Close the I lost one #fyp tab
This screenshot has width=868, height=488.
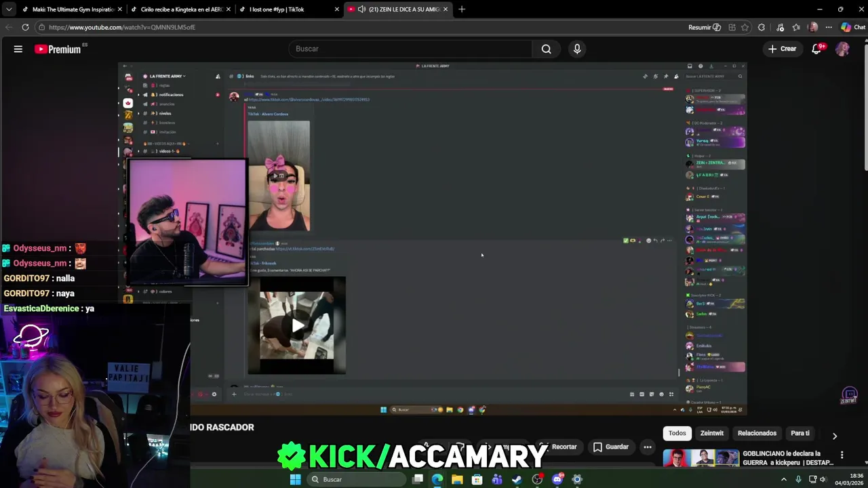pos(337,9)
